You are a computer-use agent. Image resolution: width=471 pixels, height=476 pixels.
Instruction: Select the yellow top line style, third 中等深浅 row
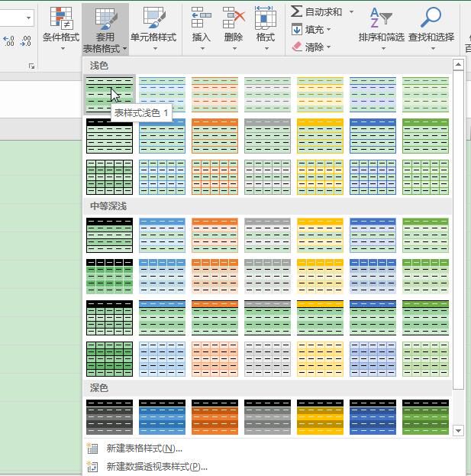320,318
